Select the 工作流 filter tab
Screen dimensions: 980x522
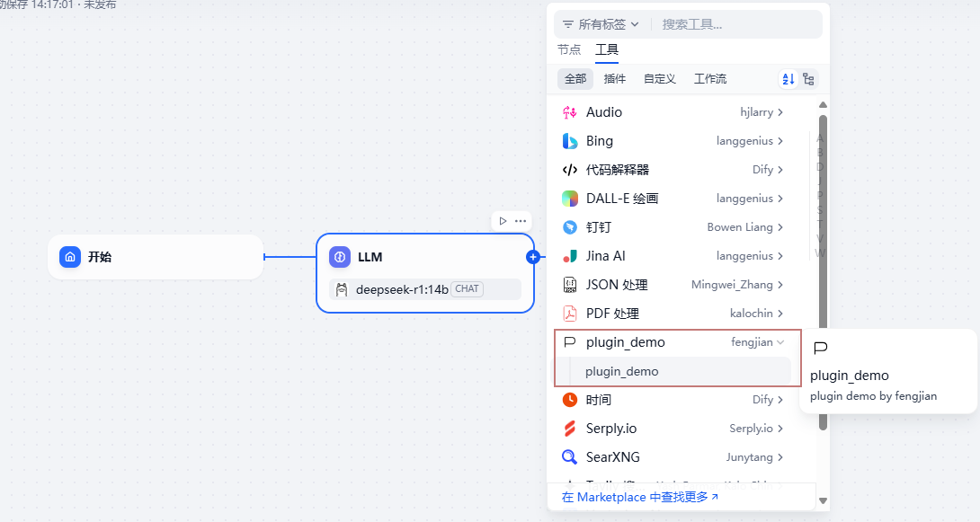pyautogui.click(x=710, y=79)
